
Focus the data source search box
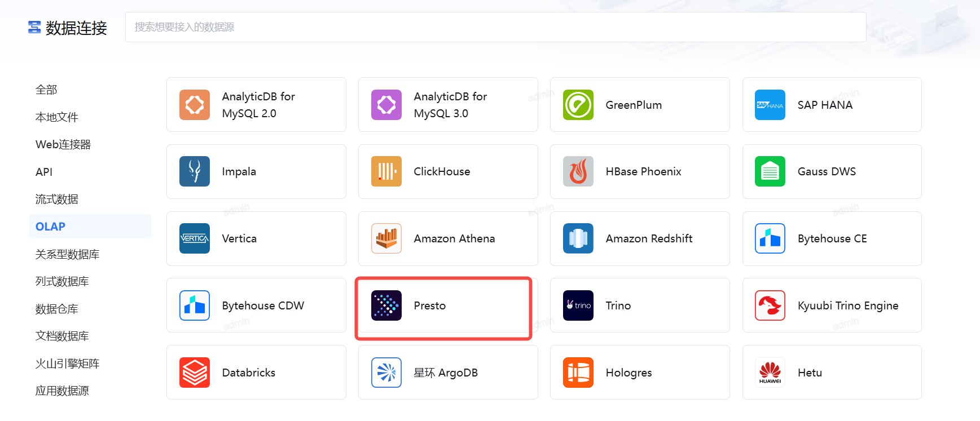coord(495,27)
